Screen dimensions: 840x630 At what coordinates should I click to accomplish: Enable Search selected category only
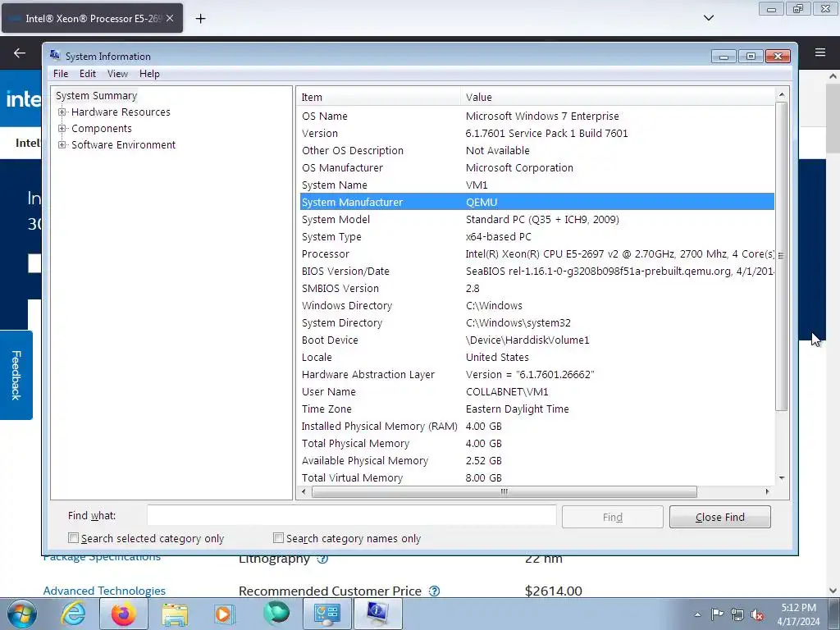click(x=73, y=538)
